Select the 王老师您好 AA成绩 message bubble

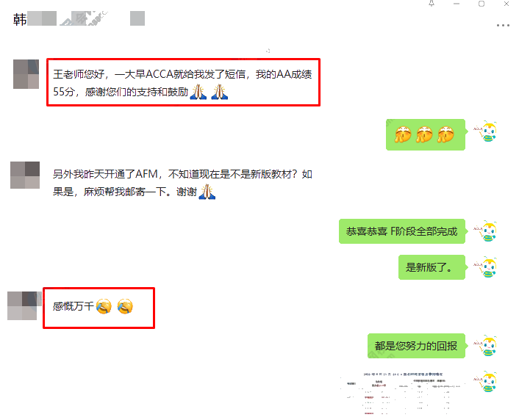(x=183, y=82)
